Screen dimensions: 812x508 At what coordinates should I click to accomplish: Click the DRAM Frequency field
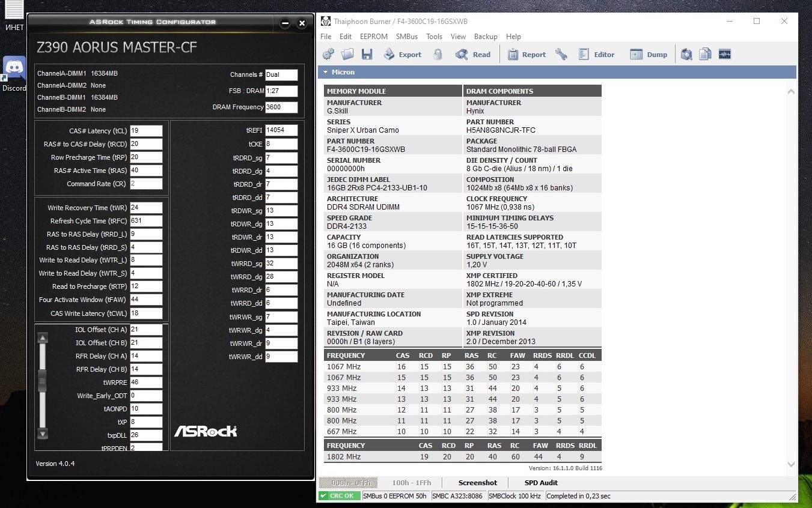(281, 107)
